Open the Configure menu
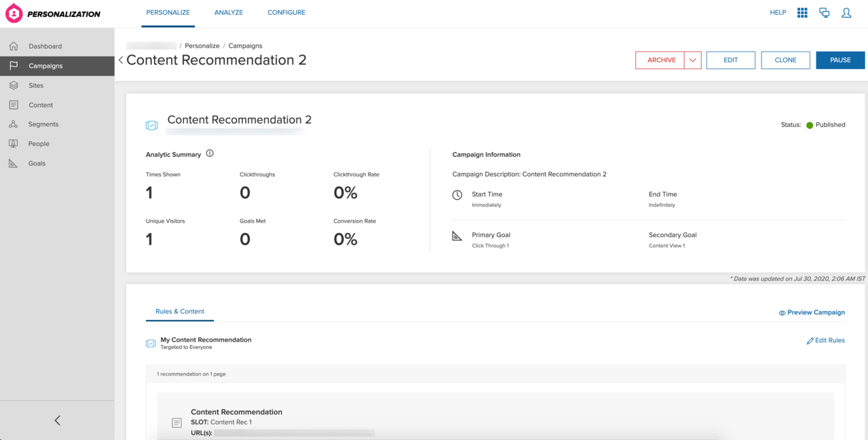Screen dimensions: 868x440 (x=286, y=12)
